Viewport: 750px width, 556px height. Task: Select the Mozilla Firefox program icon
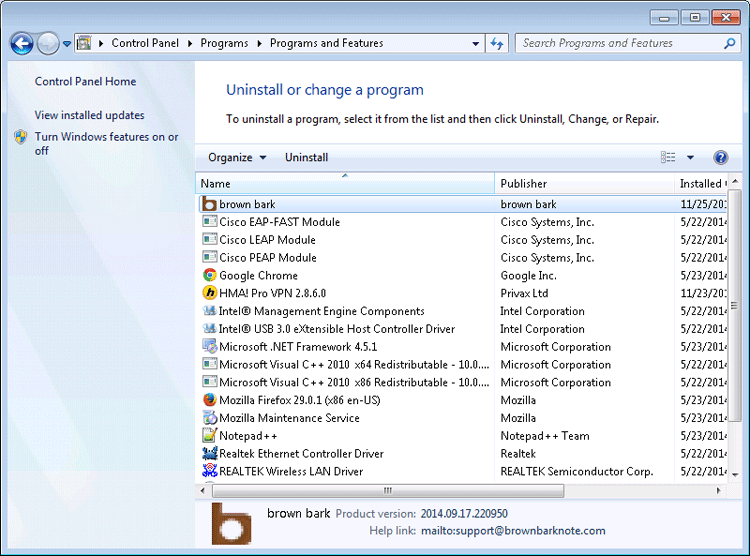pyautogui.click(x=210, y=400)
